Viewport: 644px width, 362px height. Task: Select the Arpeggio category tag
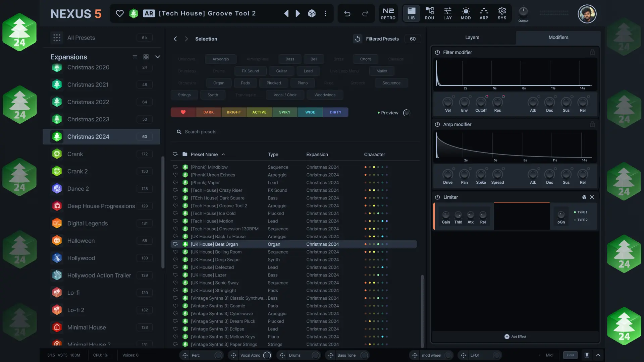(x=221, y=59)
